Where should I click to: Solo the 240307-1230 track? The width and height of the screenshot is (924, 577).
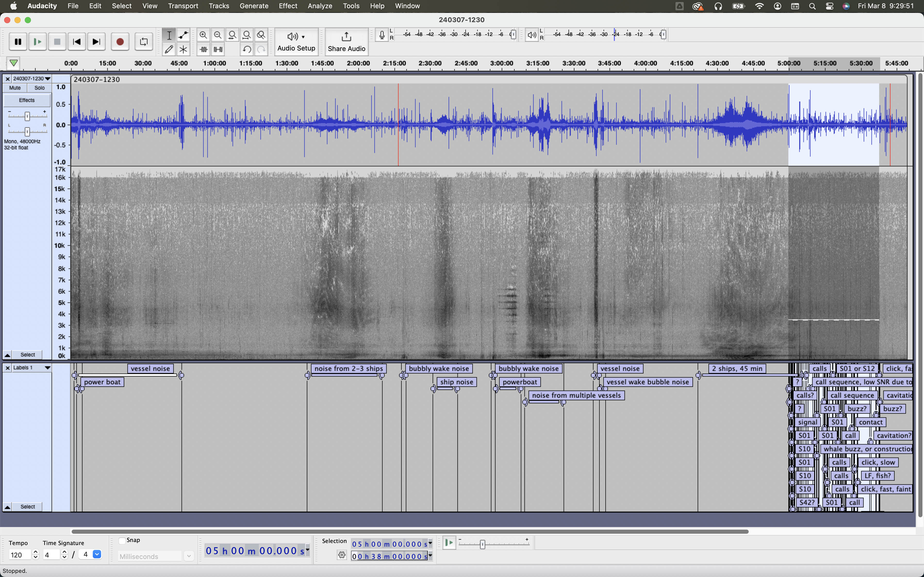39,88
